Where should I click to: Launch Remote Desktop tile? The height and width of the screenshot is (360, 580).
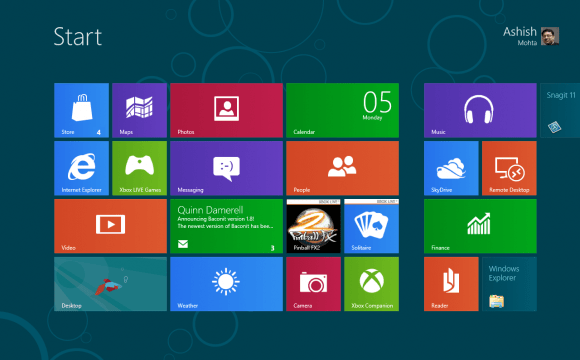[509, 168]
